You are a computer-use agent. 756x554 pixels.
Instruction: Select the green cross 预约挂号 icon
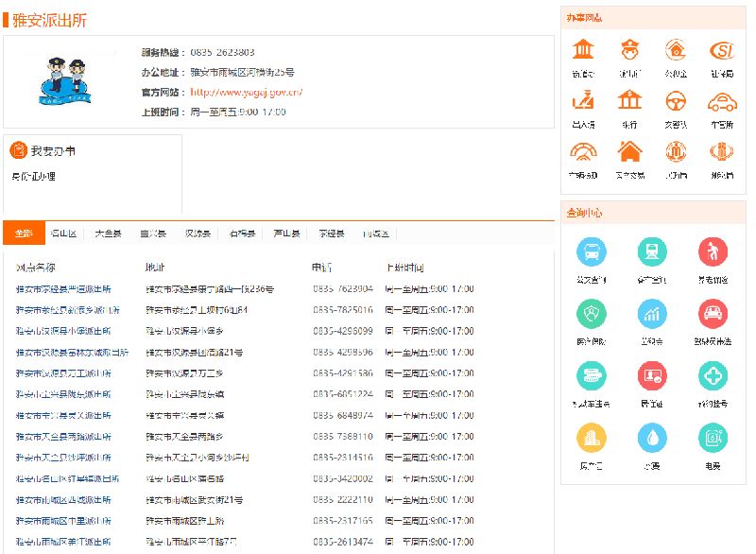pyautogui.click(x=713, y=375)
